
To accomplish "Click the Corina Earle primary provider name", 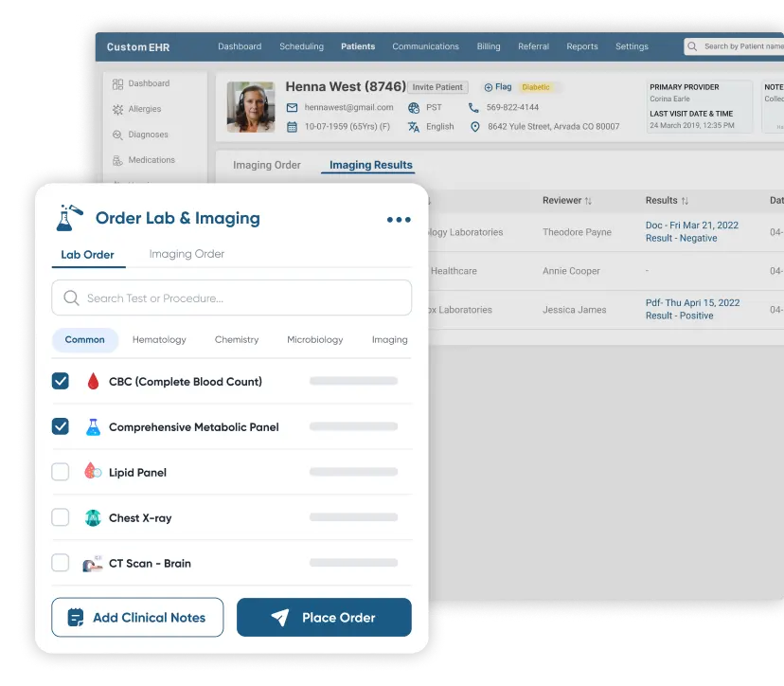I will [x=669, y=99].
